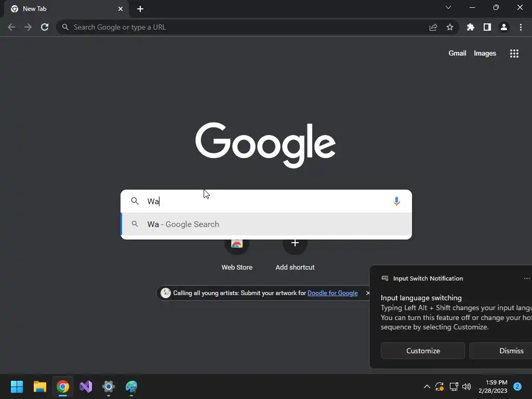The height and width of the screenshot is (399, 532).
Task: Show hidden system tray icons
Action: tap(427, 387)
